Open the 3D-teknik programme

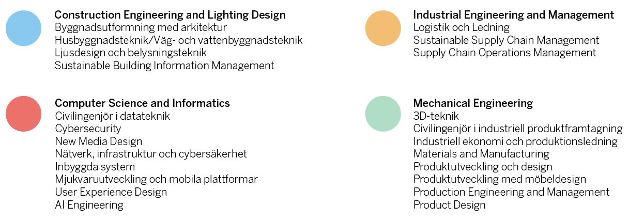point(436,116)
